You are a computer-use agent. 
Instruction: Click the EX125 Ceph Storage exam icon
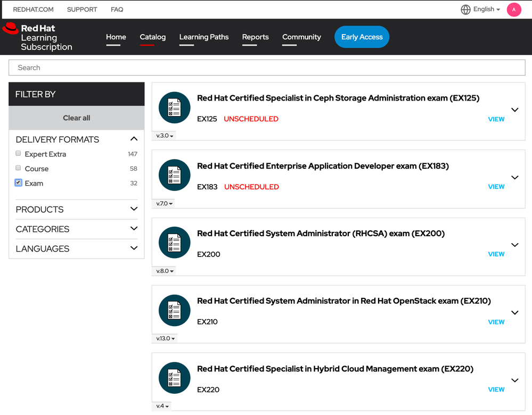point(174,107)
